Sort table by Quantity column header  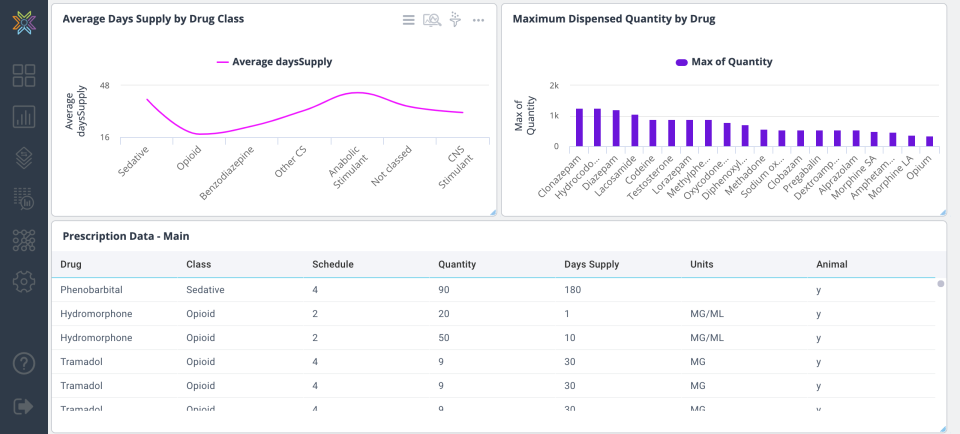tap(457, 265)
